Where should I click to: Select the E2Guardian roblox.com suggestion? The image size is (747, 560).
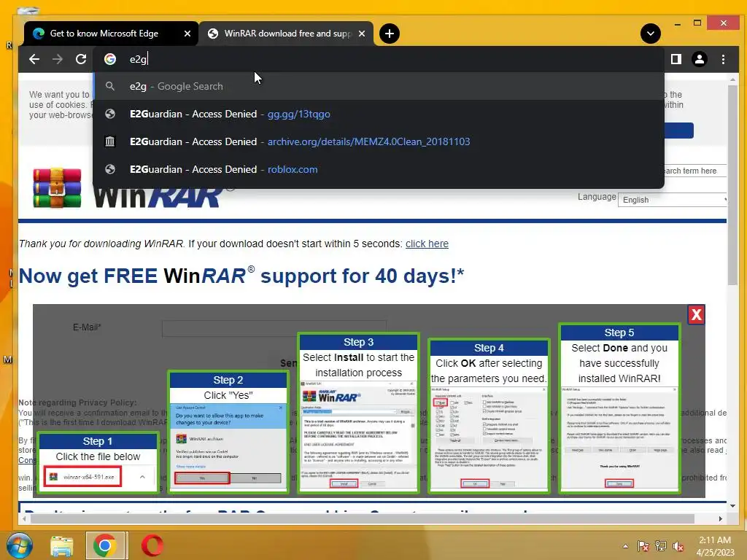pos(379,169)
